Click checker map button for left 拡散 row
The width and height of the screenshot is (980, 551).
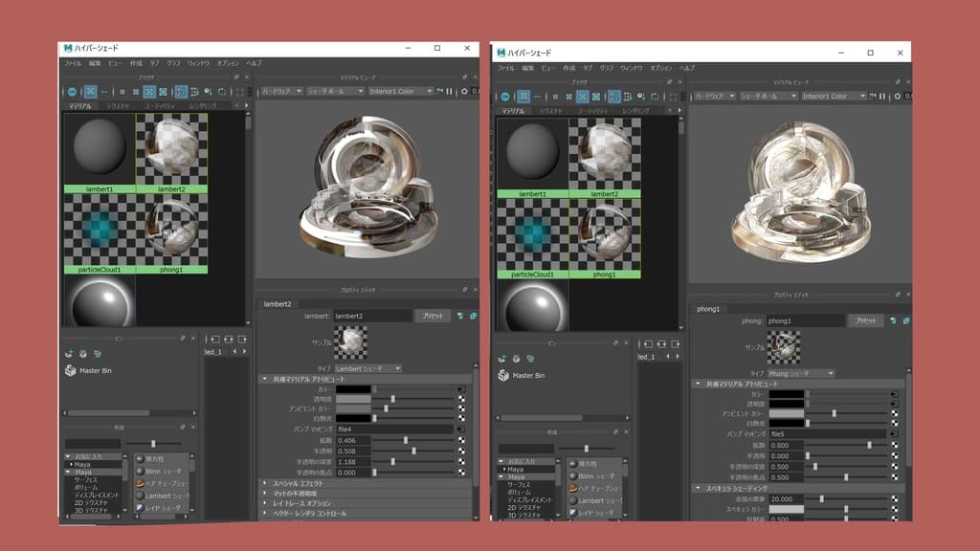tap(461, 440)
